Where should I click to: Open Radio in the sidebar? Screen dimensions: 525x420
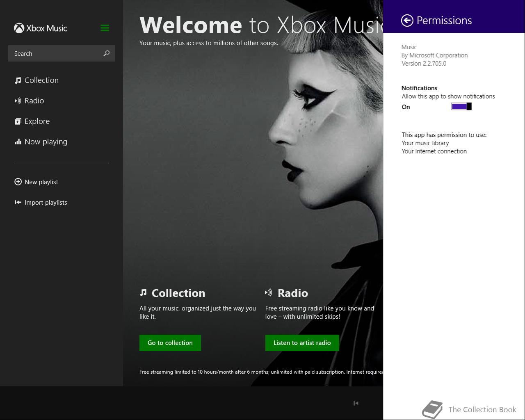pos(34,101)
